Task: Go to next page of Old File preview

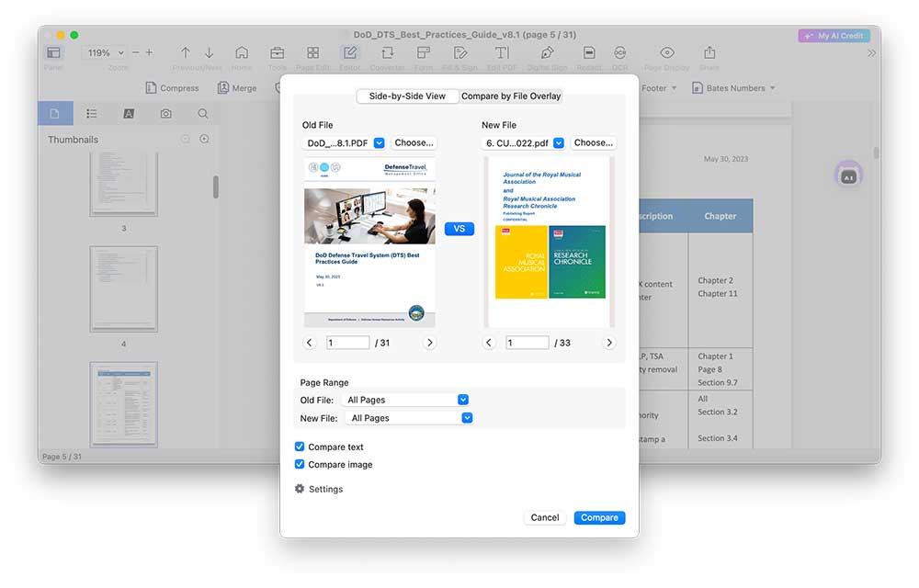Action: pyautogui.click(x=429, y=343)
